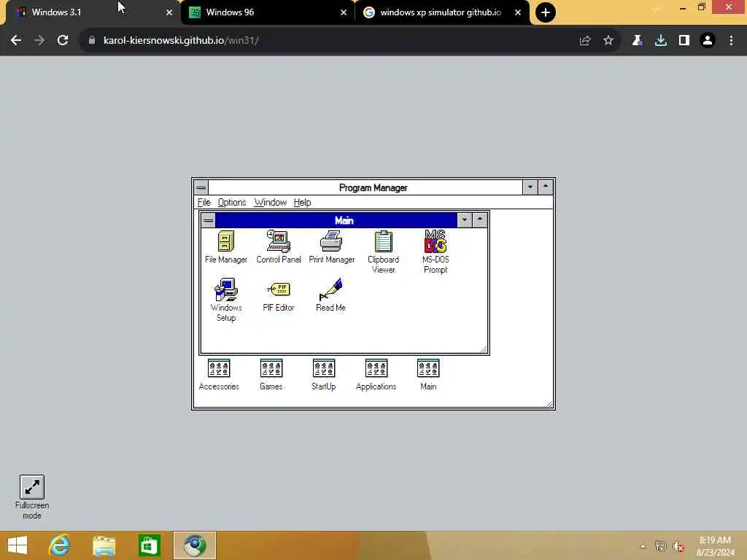The height and width of the screenshot is (560, 747).
Task: Minimize the Main group window
Action: click(x=465, y=220)
